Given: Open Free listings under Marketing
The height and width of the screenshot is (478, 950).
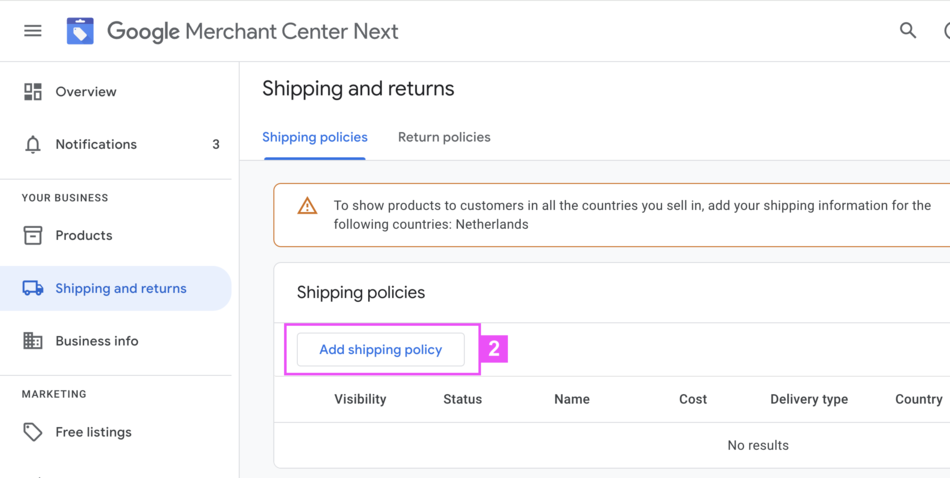Looking at the screenshot, I should point(93,432).
